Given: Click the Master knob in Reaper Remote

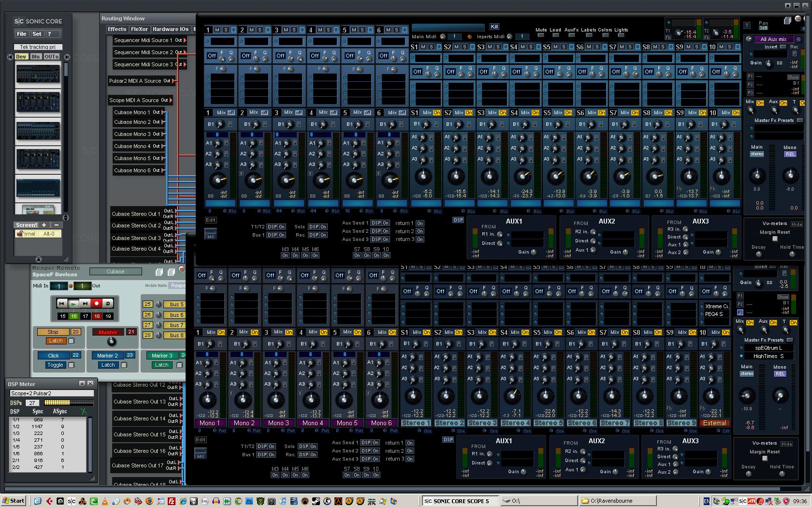Looking at the screenshot, I should tap(112, 342).
